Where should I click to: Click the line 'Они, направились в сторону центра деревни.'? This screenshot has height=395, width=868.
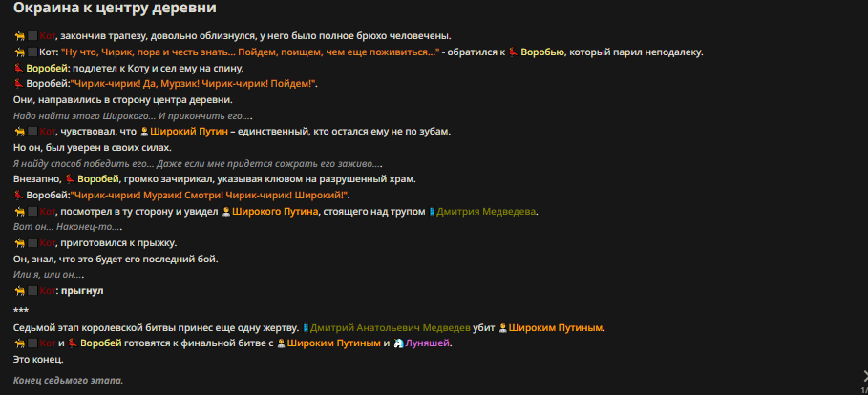(x=123, y=100)
